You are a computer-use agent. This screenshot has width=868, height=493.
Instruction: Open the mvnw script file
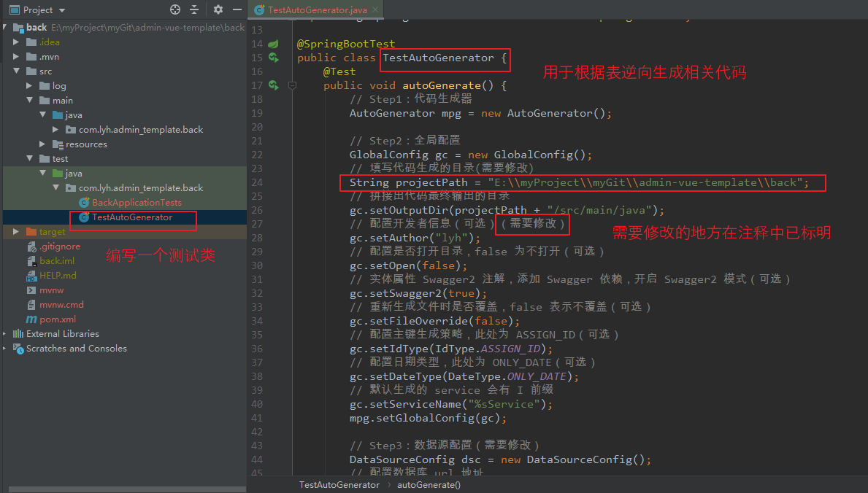point(52,290)
